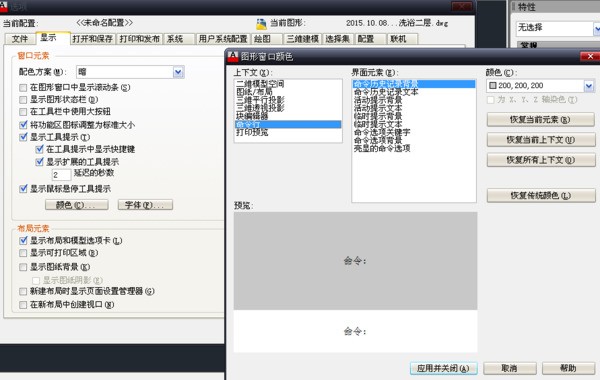Expand the 无选择 dropdown in 特性 panel
This screenshot has height=380, width=600.
597,29
